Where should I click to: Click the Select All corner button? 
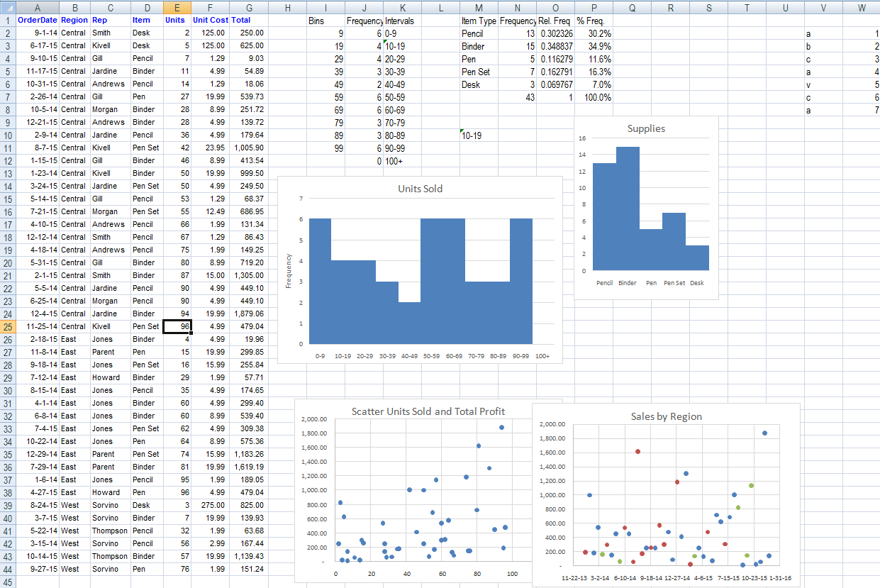[x=8, y=7]
